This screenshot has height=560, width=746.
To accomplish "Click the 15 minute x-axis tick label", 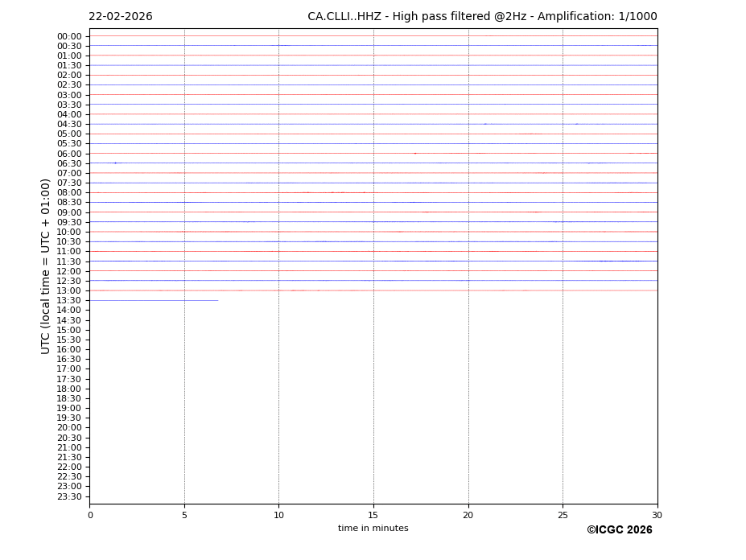I will [x=373, y=515].
